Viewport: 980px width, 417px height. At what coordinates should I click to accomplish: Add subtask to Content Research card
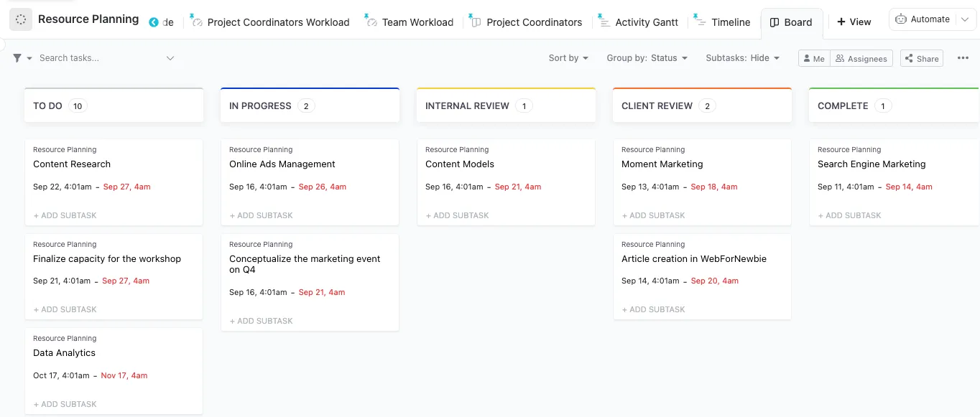click(x=65, y=215)
